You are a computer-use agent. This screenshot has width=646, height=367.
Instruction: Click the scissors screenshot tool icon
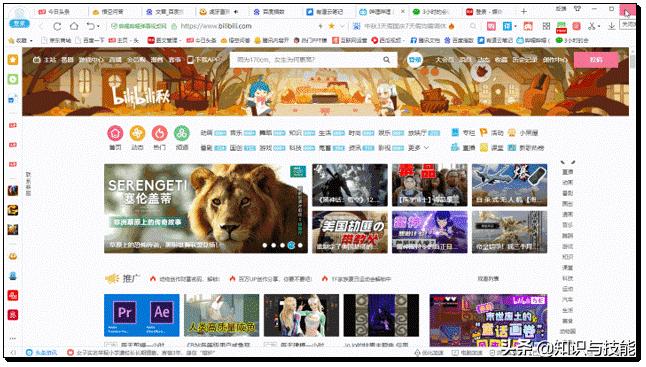(x=591, y=26)
